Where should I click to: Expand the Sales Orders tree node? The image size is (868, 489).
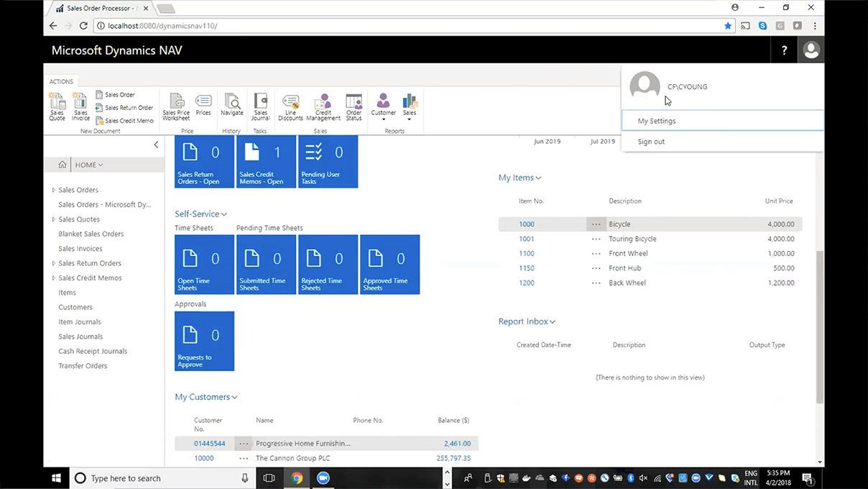[53, 190]
